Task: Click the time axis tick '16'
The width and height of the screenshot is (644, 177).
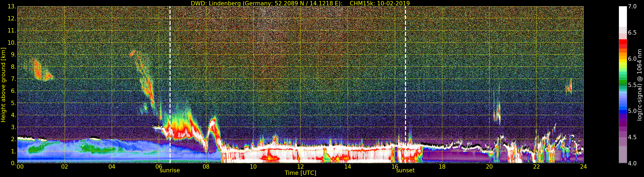Action: click(395, 166)
